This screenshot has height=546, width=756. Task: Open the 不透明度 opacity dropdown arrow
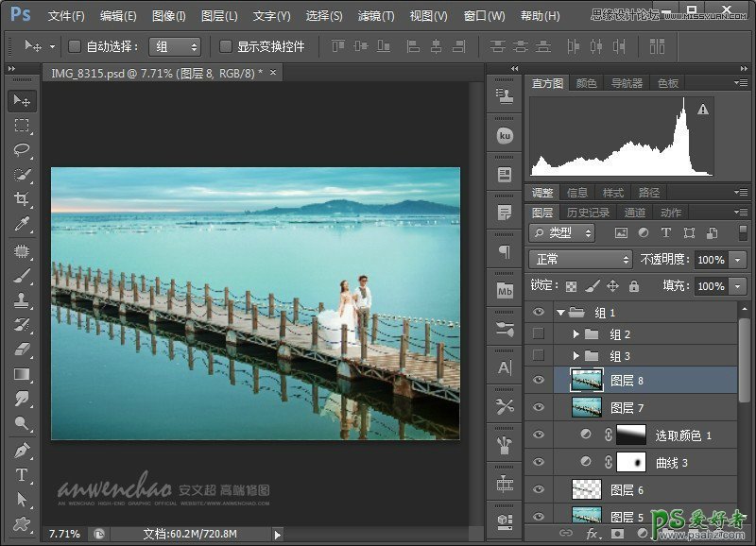tap(736, 260)
